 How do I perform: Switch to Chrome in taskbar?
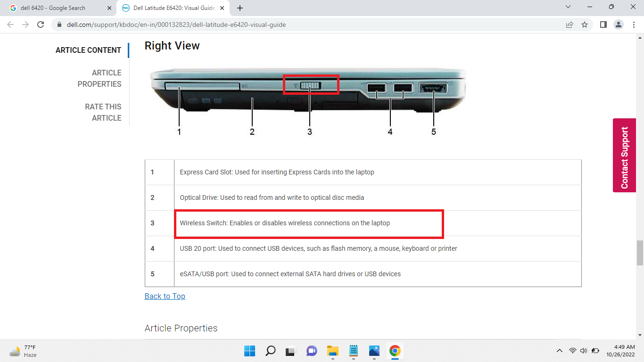(x=395, y=351)
